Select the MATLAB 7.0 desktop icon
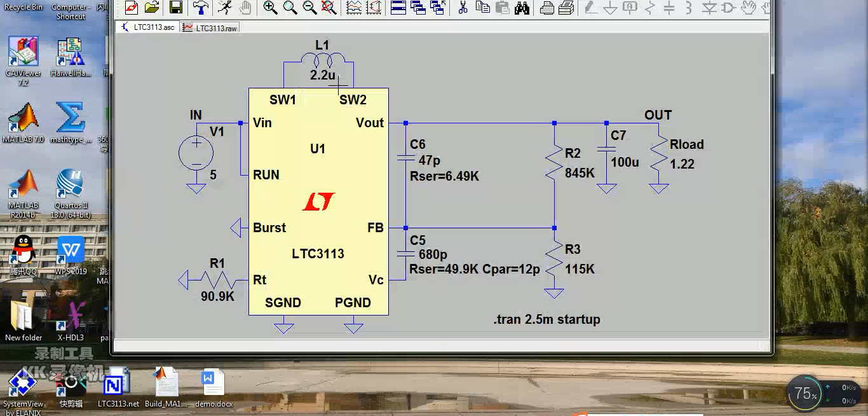Viewport: 868px width, 416px height. click(23, 122)
